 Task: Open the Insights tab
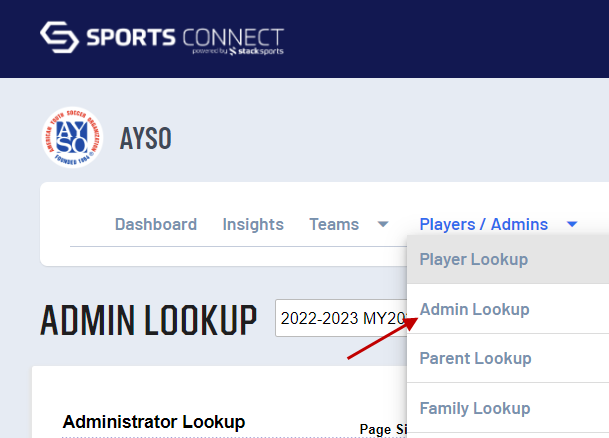tap(253, 224)
